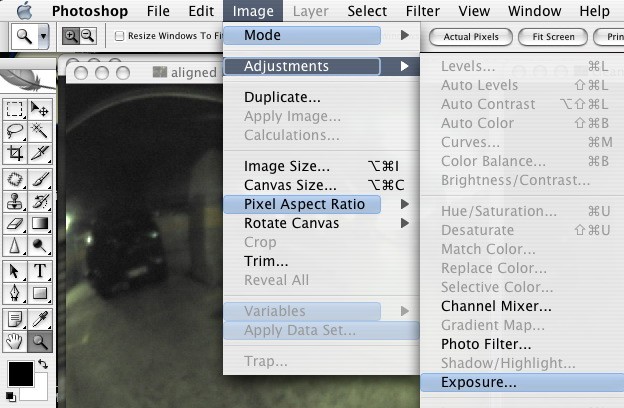This screenshot has width=624, height=408.
Task: Select the Clone Stamp tool
Action: point(15,201)
